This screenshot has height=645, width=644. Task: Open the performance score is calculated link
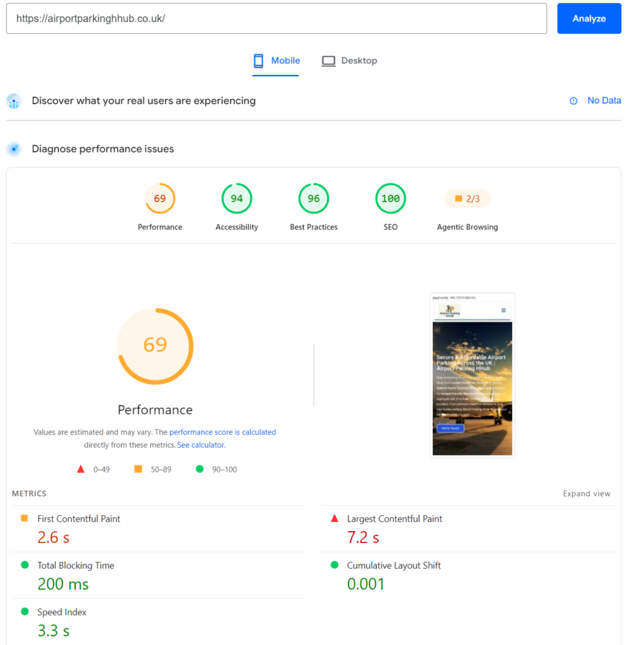tap(222, 432)
